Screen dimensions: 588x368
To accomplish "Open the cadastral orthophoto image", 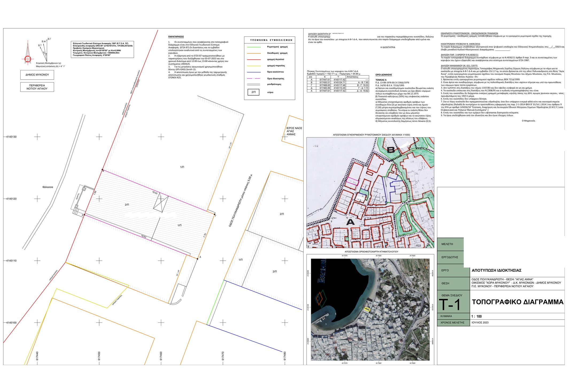I will [x=370, y=309].
